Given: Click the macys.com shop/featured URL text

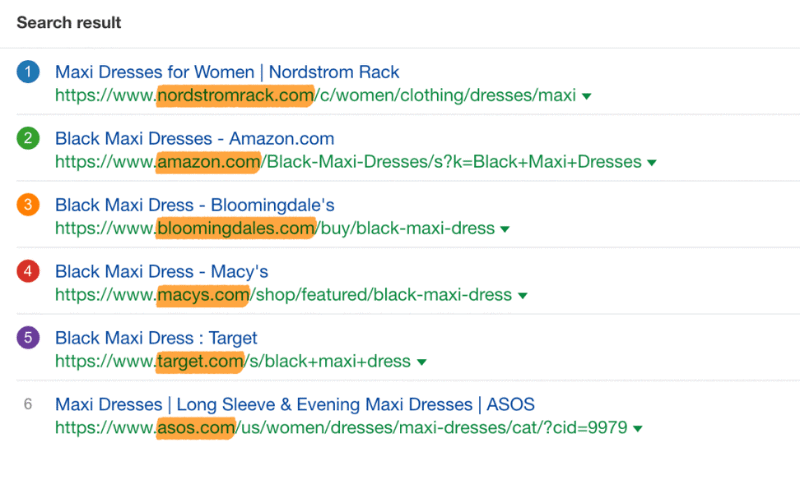Looking at the screenshot, I should [x=283, y=294].
